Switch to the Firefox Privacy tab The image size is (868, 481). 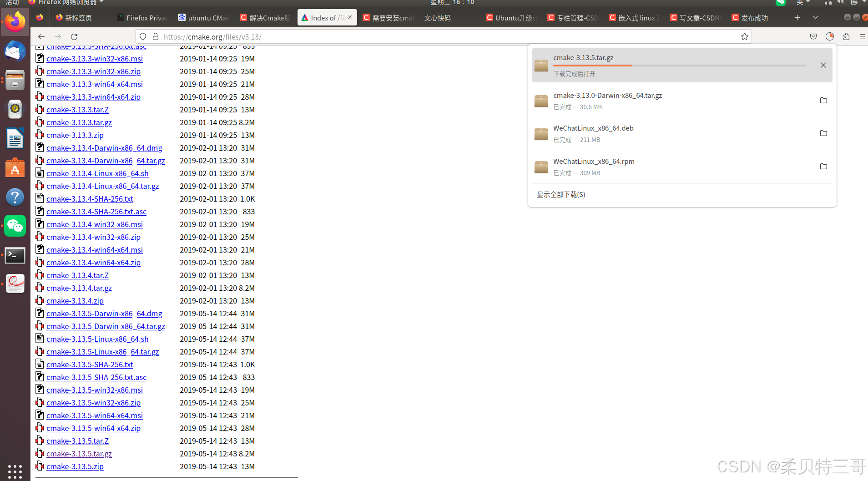point(142,18)
